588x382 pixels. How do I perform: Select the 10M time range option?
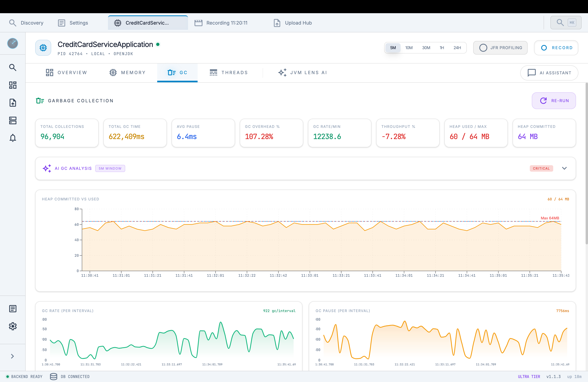pyautogui.click(x=409, y=48)
